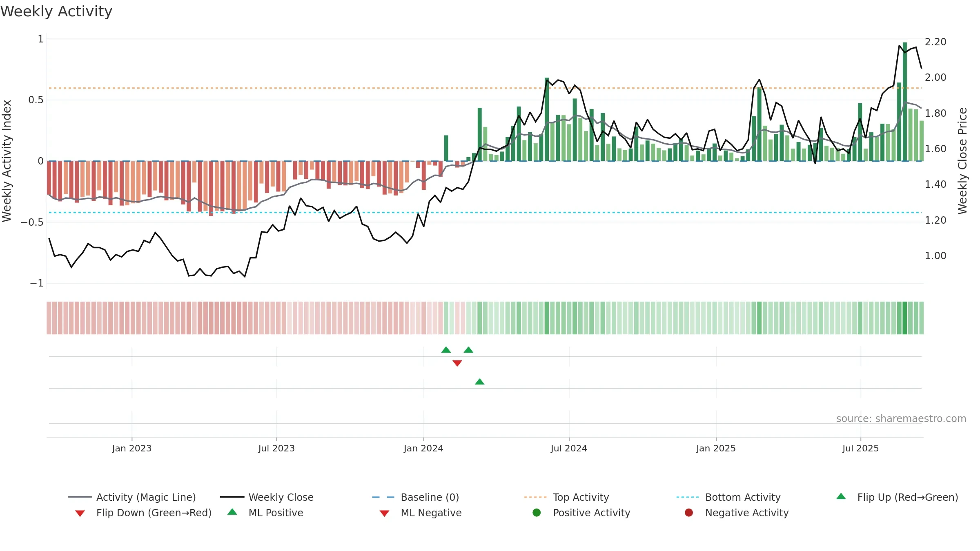
Task: Click the source: sharemaestro.com text
Action: tap(901, 419)
